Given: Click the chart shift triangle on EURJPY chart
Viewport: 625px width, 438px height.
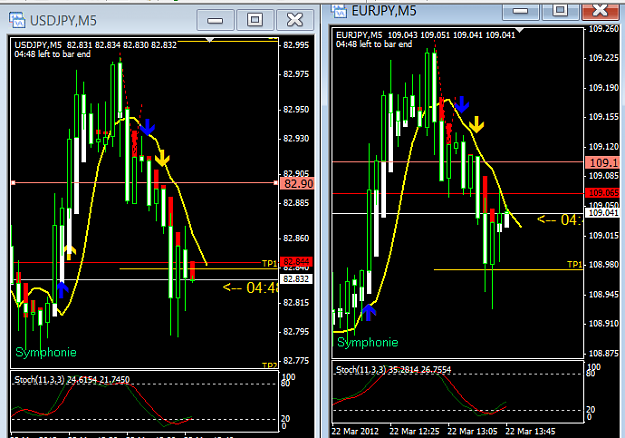Looking at the screenshot, I should tap(519, 30).
